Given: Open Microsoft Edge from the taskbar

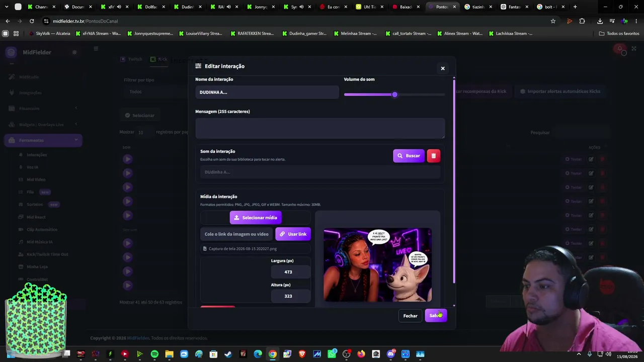Looking at the screenshot, I should (x=258, y=354).
